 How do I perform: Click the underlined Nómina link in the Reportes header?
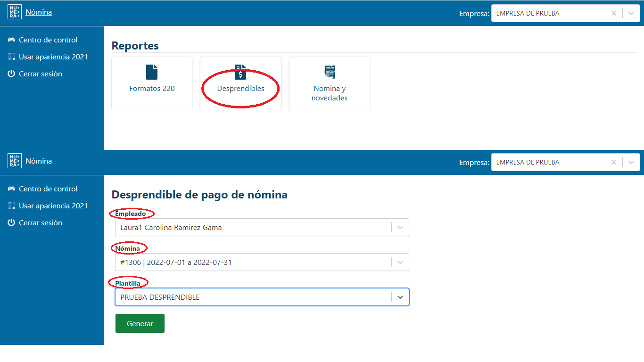tap(39, 12)
